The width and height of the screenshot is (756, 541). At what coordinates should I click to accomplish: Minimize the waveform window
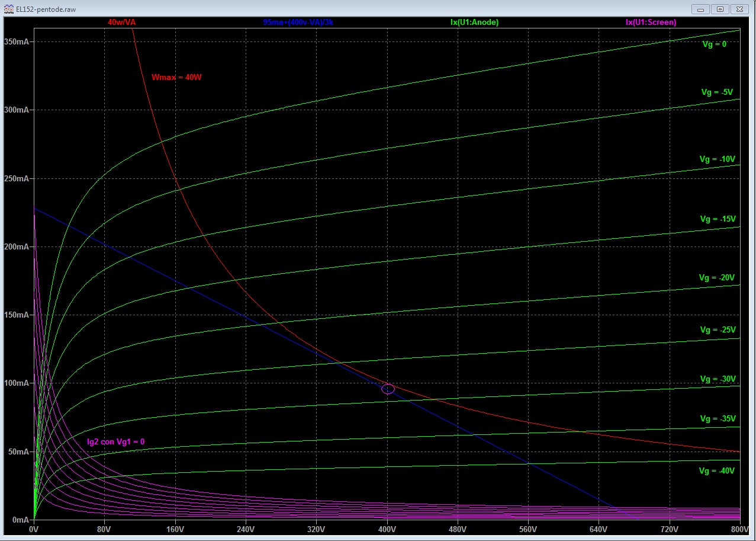701,9
